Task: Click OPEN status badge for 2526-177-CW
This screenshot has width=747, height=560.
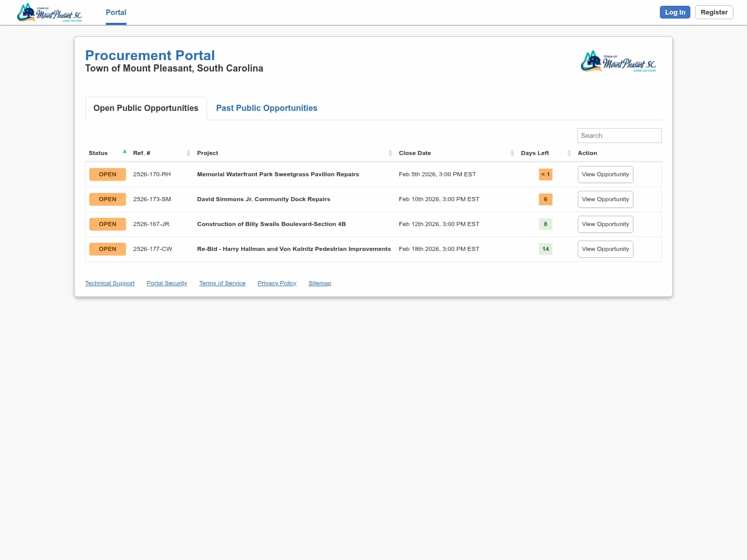Action: point(107,249)
